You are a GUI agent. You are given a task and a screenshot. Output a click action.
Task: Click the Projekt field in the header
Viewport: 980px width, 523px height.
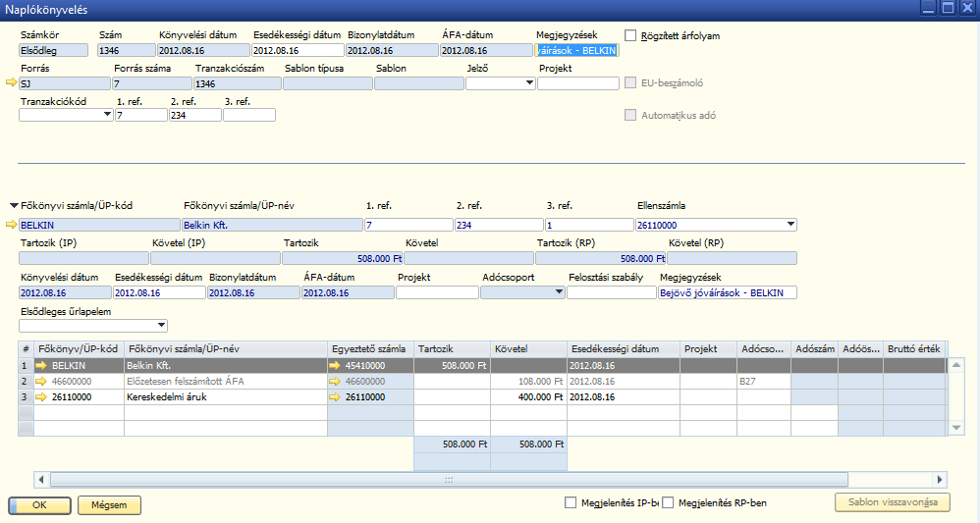578,83
